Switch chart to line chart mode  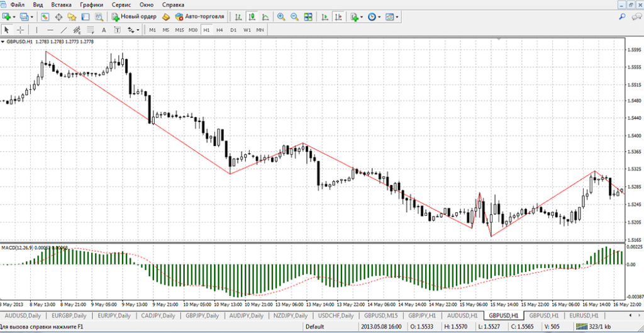265,17
